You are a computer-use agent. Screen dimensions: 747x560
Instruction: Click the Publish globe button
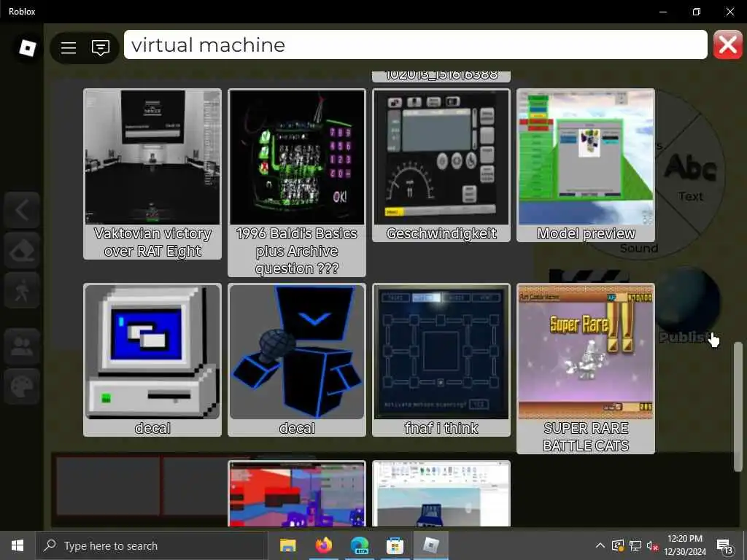687,307
